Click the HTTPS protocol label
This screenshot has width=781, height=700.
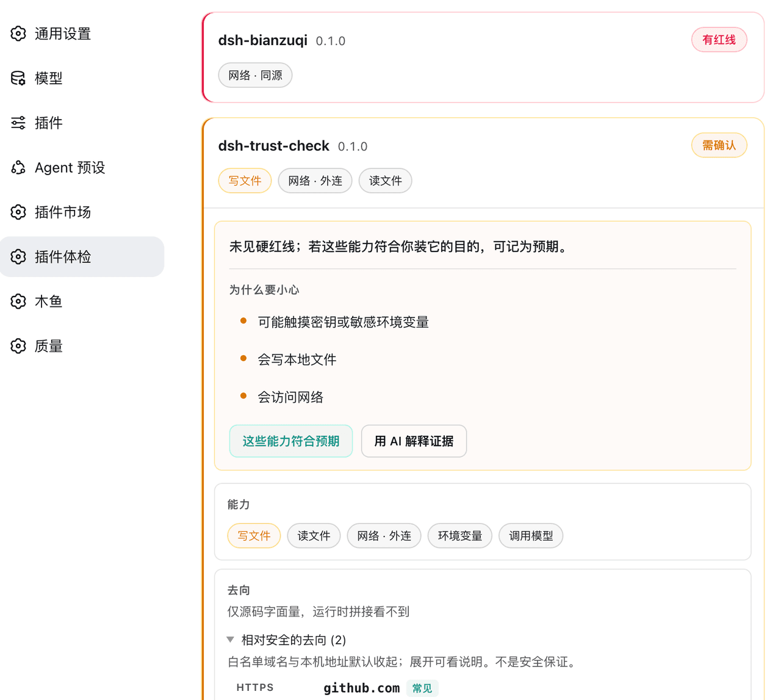[x=255, y=688]
